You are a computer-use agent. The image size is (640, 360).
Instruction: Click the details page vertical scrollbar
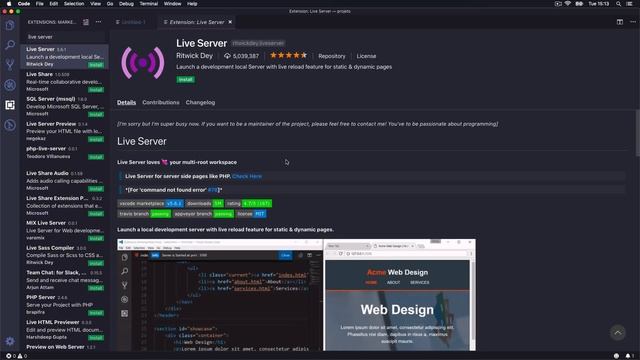point(638,133)
